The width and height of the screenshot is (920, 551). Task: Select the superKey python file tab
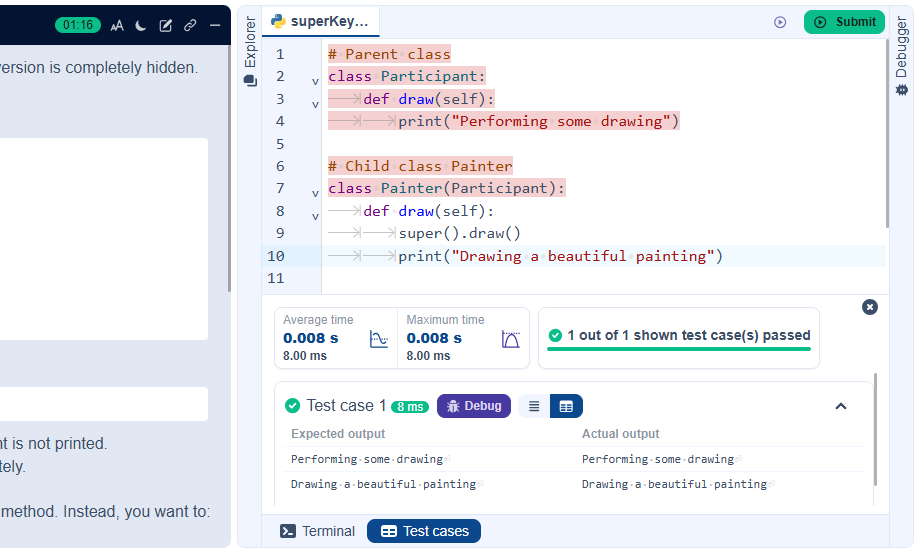coord(320,22)
